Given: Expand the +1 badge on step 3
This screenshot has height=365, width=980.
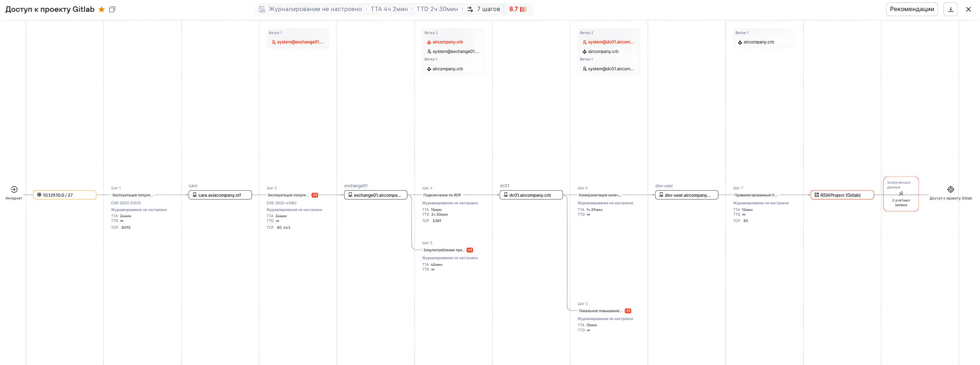Looking at the screenshot, I should coord(470,250).
